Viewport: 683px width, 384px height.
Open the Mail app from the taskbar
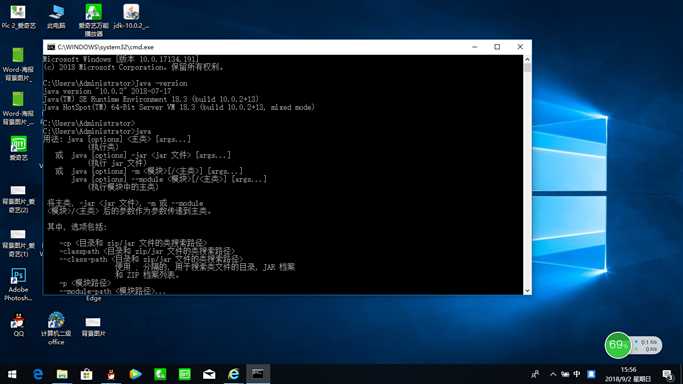click(209, 374)
